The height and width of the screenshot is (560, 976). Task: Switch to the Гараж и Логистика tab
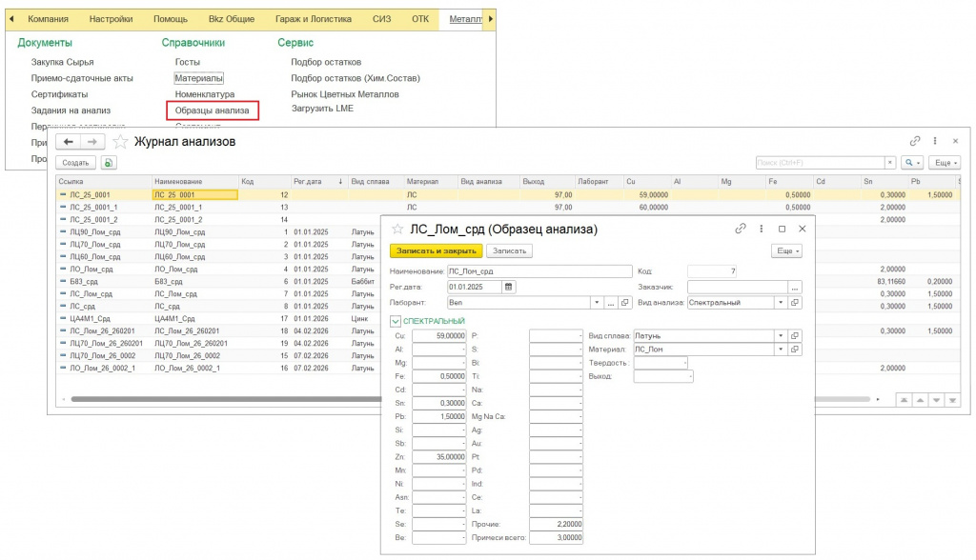pos(315,18)
